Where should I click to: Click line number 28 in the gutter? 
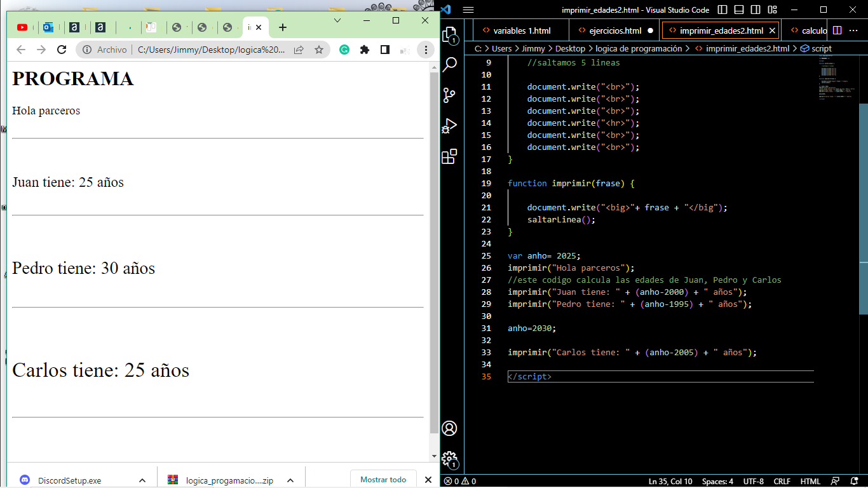(486, 292)
